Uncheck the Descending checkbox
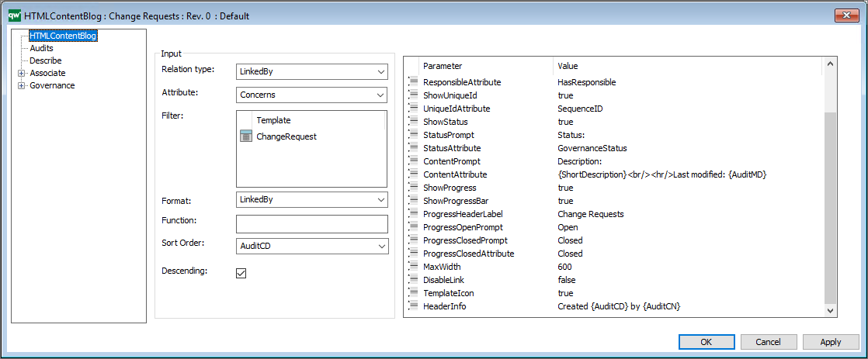 click(241, 273)
